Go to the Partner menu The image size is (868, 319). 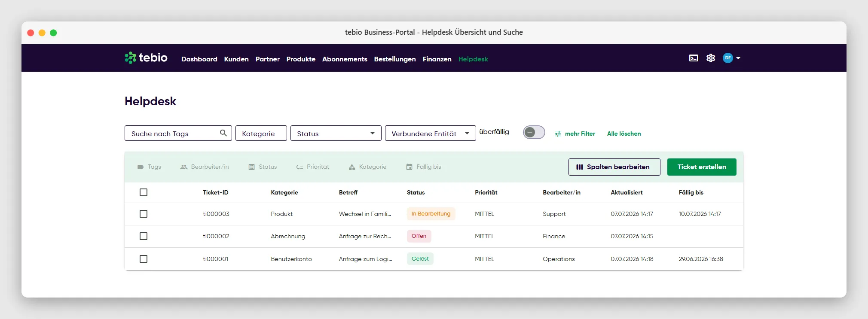click(268, 59)
